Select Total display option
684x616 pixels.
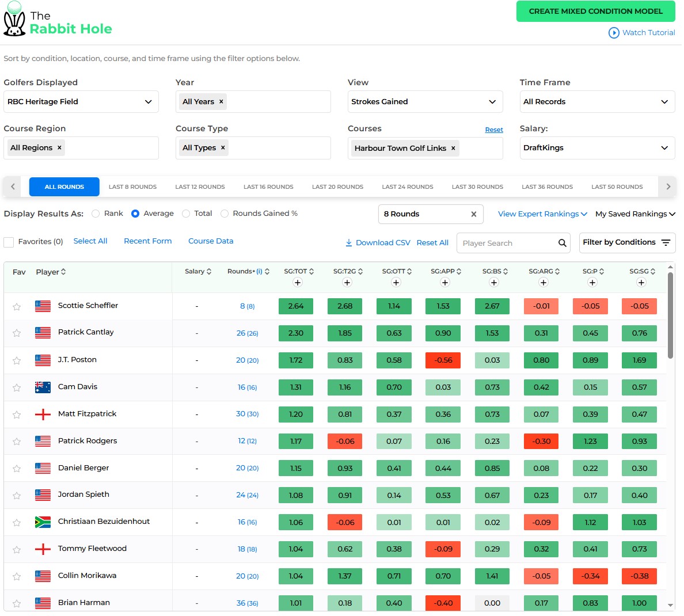click(187, 214)
